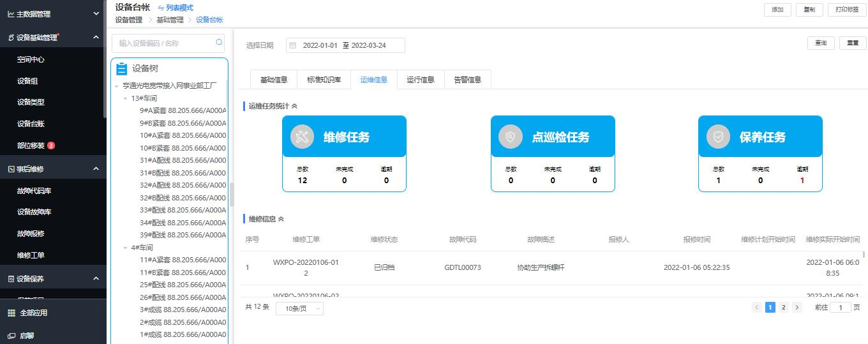Collapse the 运维任务统计 section

pyautogui.click(x=294, y=106)
